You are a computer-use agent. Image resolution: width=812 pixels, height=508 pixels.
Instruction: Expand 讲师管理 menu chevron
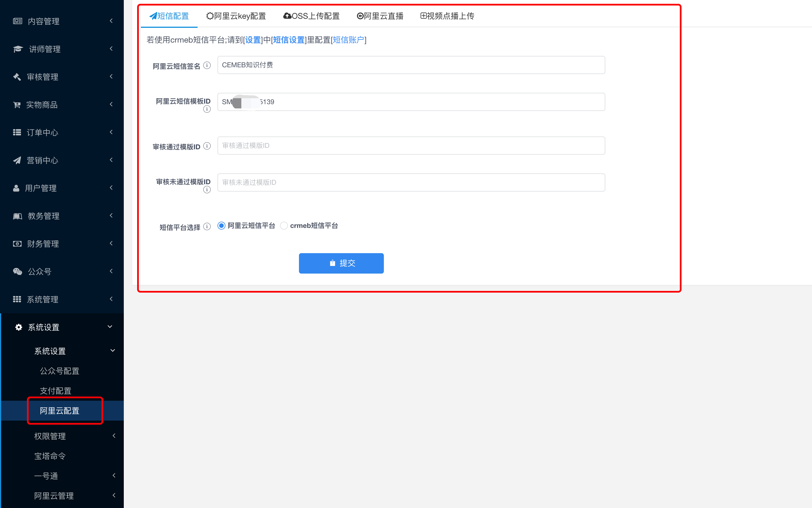coord(111,49)
